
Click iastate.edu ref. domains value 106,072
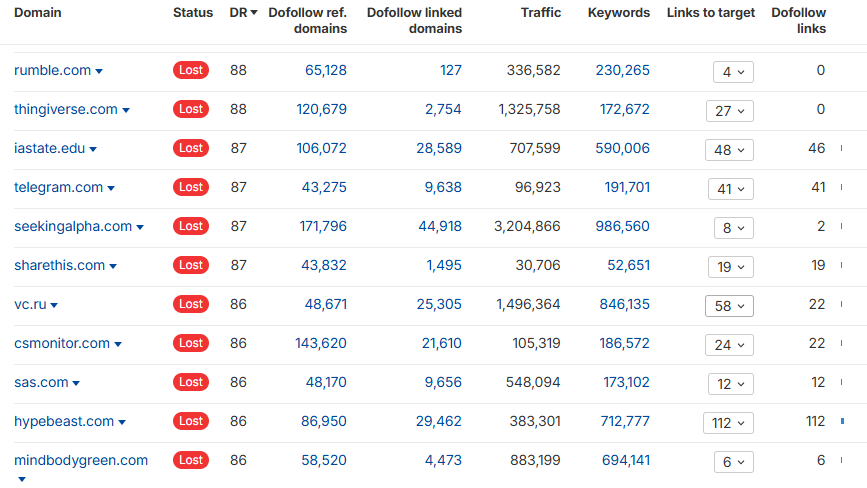[321, 148]
